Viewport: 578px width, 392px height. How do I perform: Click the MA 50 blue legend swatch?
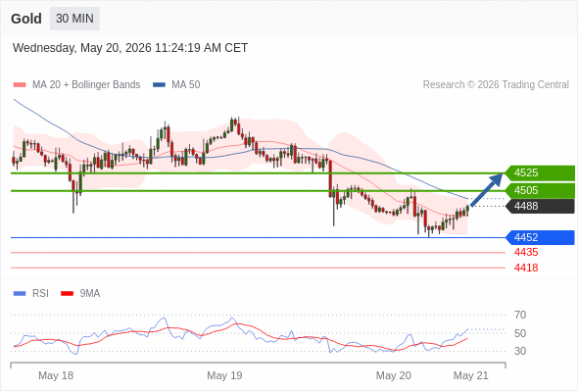[159, 85]
